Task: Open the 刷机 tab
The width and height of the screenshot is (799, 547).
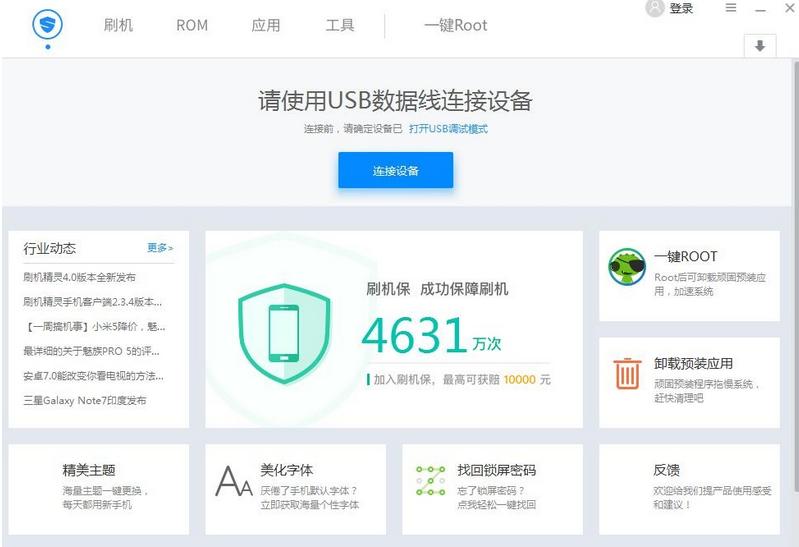Action: click(x=118, y=25)
